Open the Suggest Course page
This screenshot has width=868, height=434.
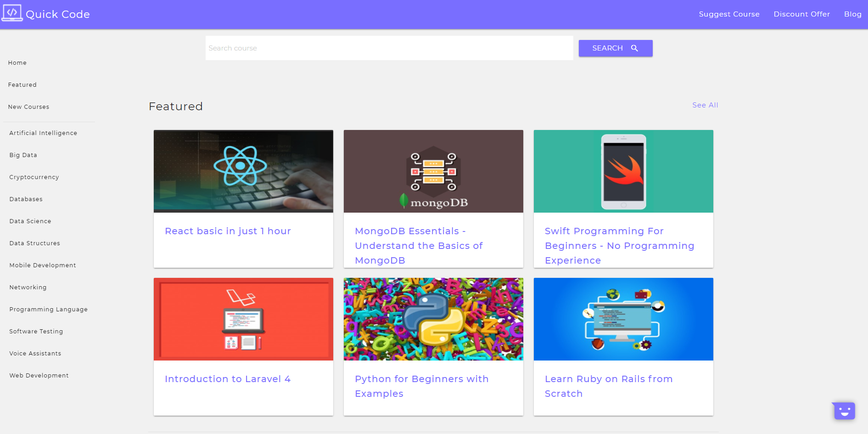click(729, 14)
